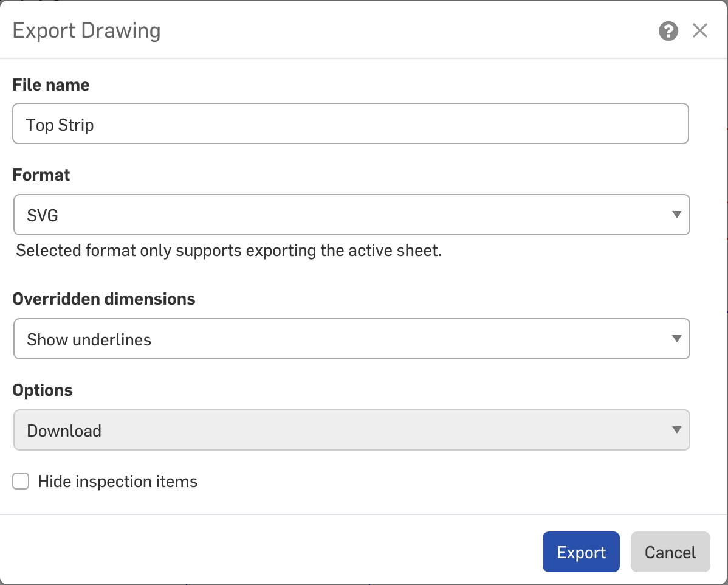The height and width of the screenshot is (585, 728).
Task: Click the Options section label
Action: tap(43, 390)
